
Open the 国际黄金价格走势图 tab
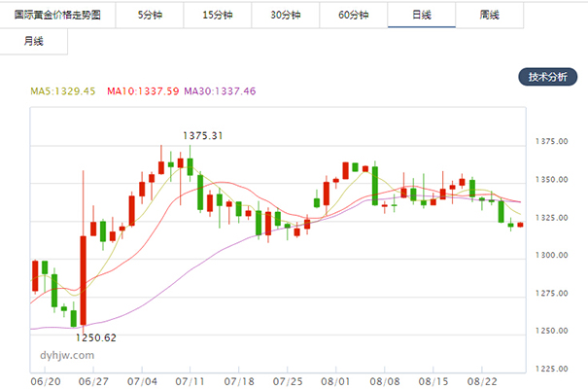(x=57, y=15)
